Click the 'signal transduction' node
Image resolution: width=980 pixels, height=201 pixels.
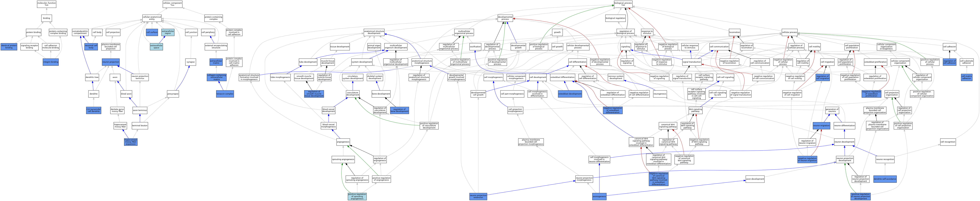692,62
